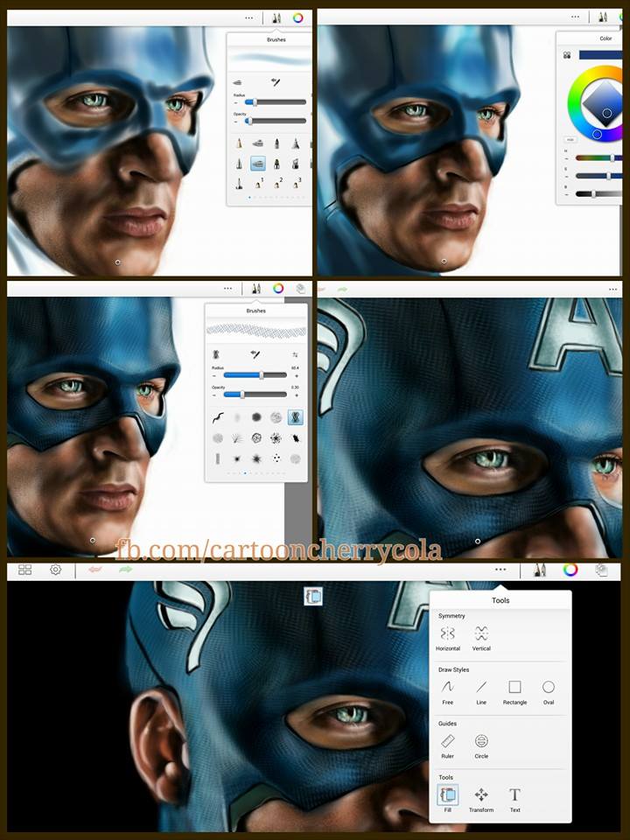Select the Rectangle draw style

(x=514, y=692)
